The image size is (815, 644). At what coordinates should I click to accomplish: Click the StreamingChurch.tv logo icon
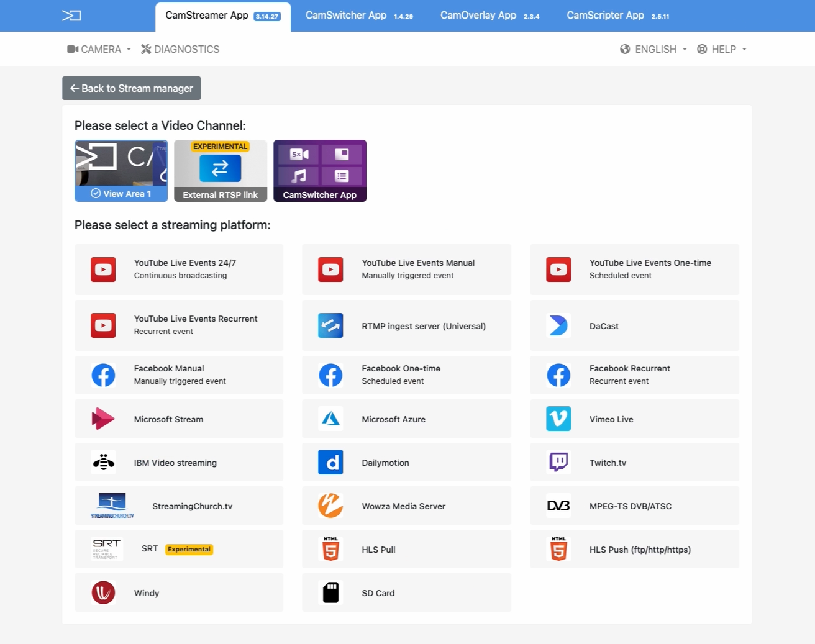[112, 506]
